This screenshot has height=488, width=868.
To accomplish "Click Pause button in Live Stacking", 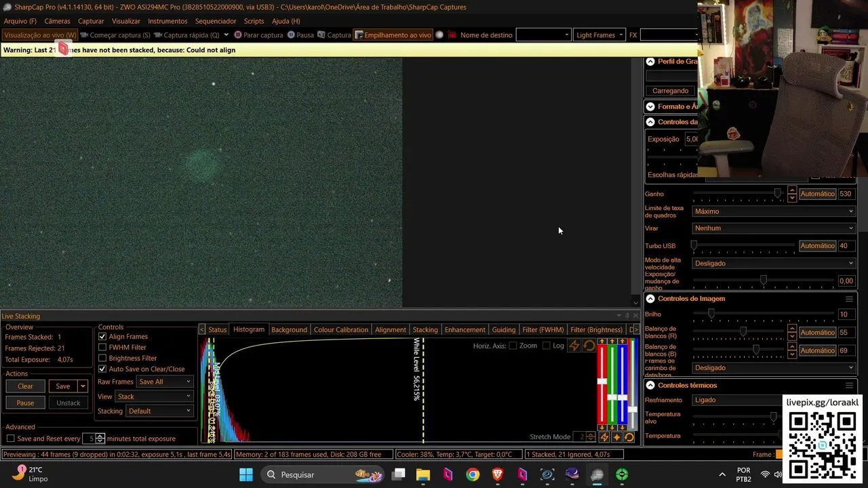I will click(x=25, y=403).
